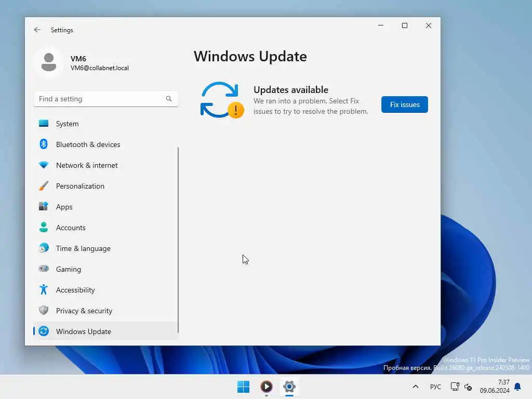Click the sidebar vertical scrollbar
The image size is (532, 399).
click(178, 240)
